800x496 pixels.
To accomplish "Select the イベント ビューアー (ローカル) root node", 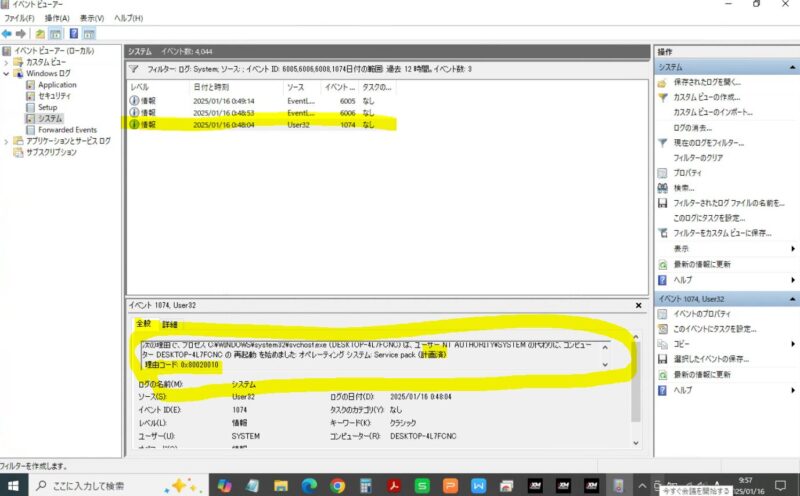I will tap(54, 51).
